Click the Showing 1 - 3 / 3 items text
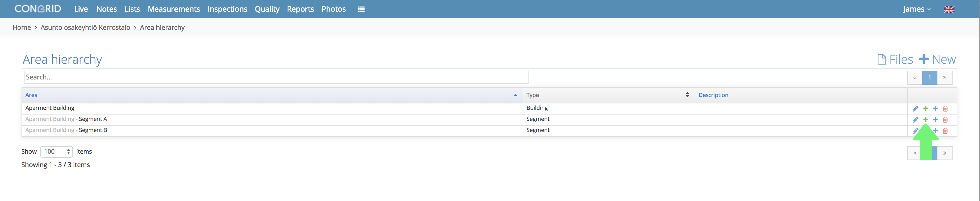 (55, 165)
